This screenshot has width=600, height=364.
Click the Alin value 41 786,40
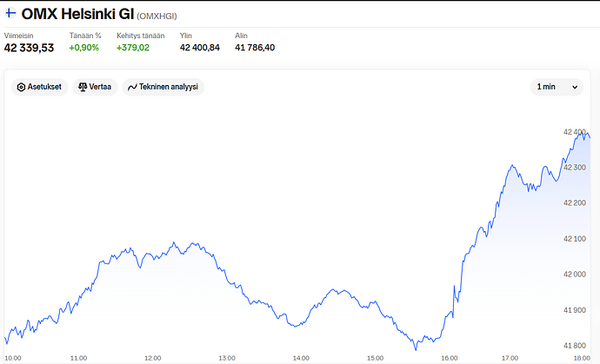tap(255, 48)
